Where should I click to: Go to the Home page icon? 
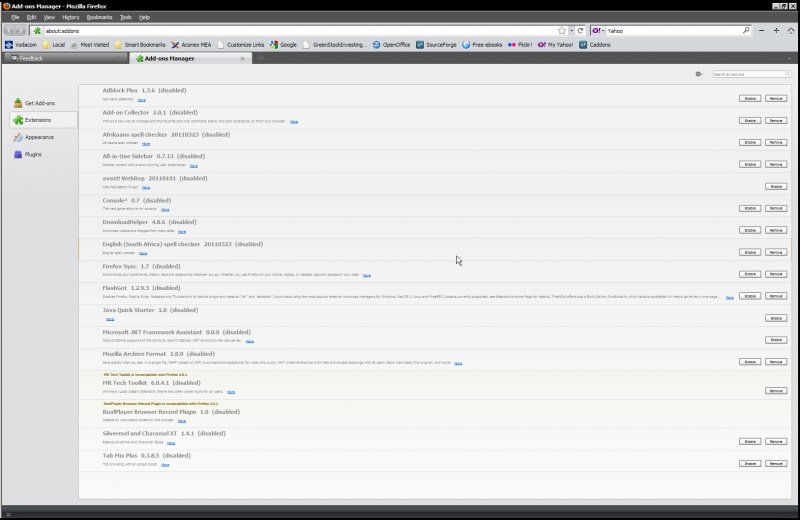[791, 31]
